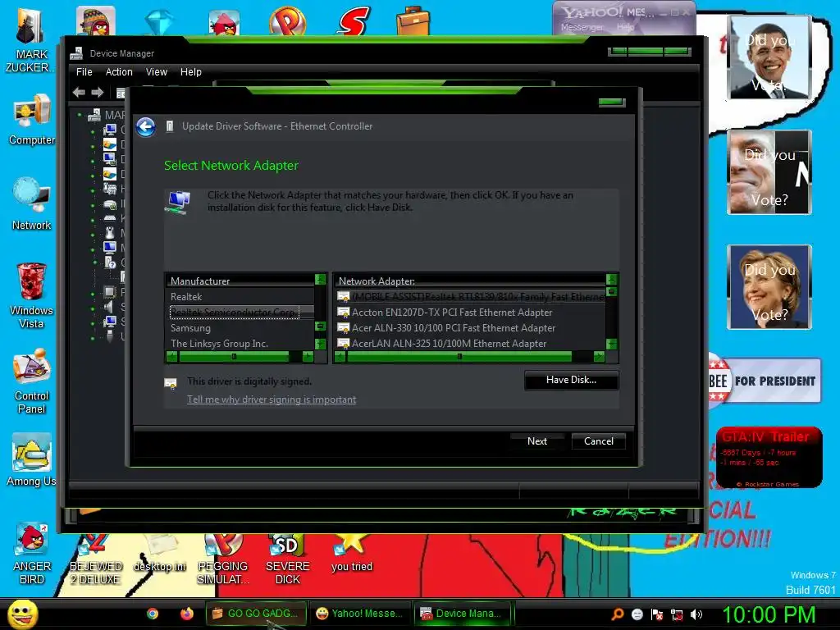Click the Have Disk... button
The height and width of the screenshot is (630, 840).
click(x=571, y=380)
